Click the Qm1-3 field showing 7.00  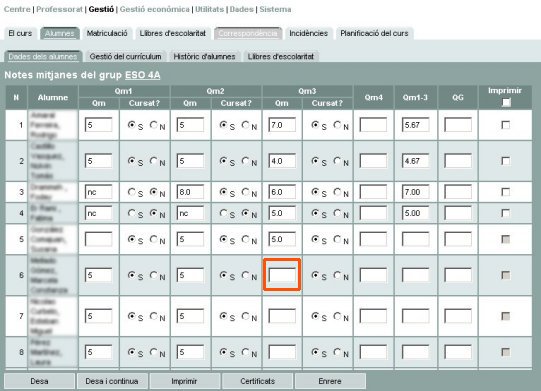tap(415, 192)
